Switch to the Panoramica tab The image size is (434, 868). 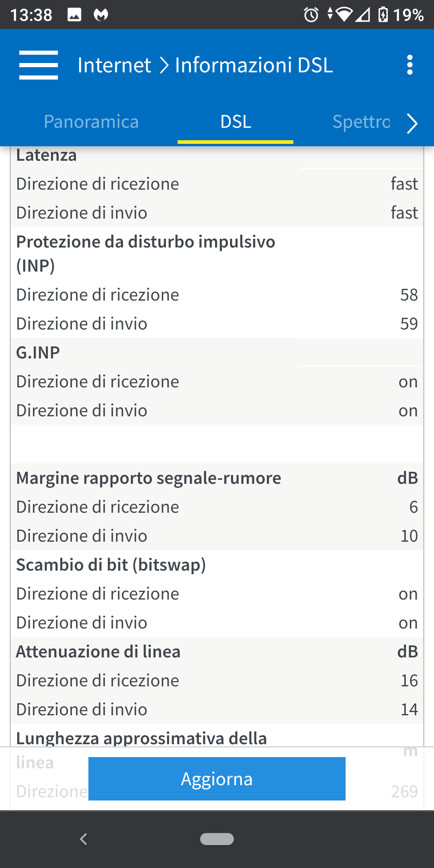91,122
